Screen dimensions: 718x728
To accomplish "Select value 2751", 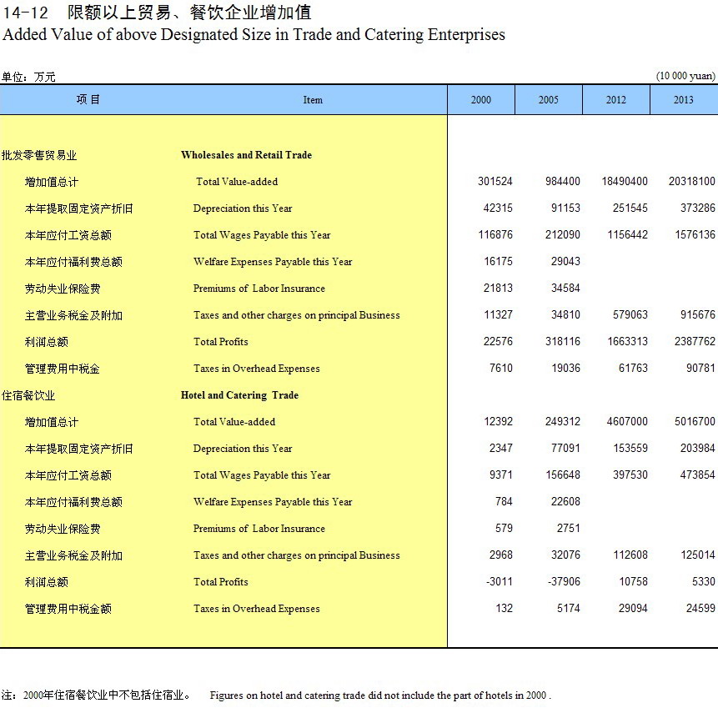I will click(x=569, y=528).
